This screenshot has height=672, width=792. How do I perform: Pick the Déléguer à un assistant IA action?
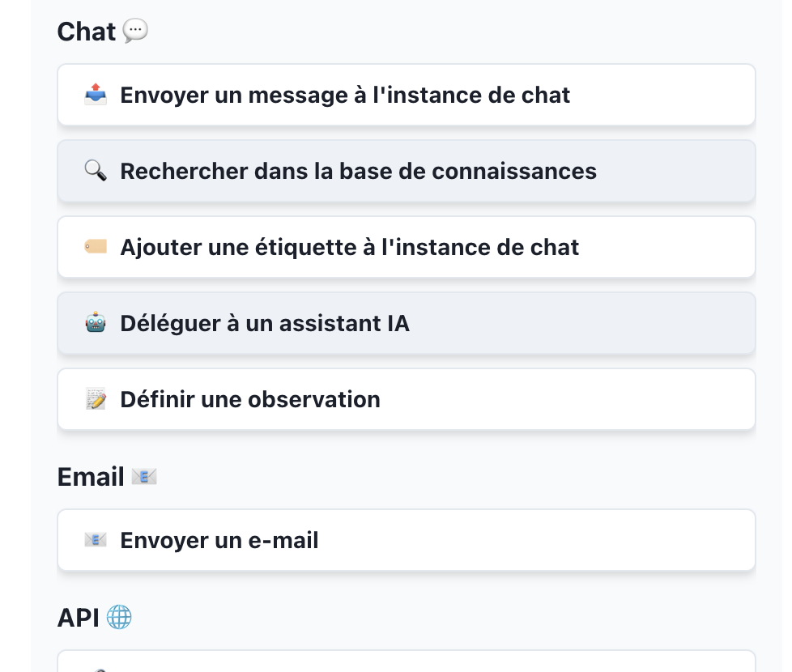(265, 324)
